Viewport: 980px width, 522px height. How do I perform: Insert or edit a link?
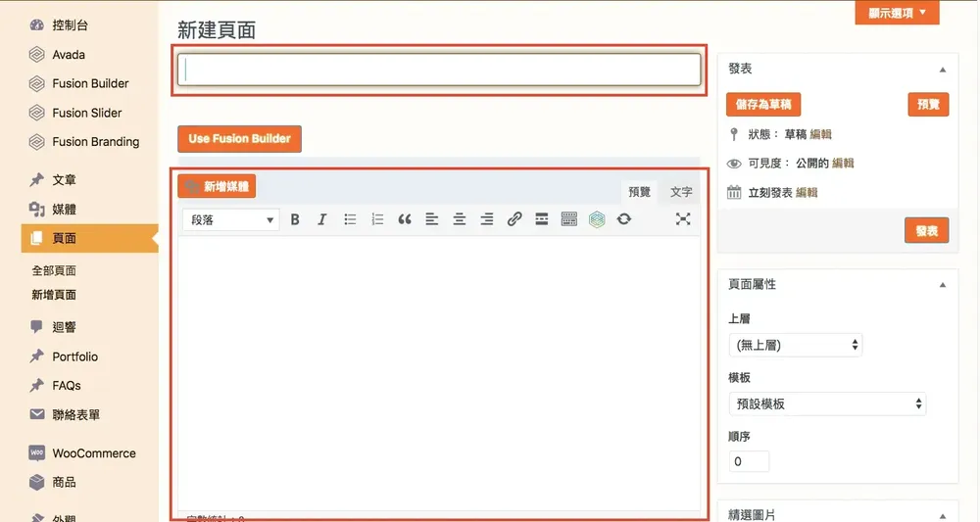point(514,219)
